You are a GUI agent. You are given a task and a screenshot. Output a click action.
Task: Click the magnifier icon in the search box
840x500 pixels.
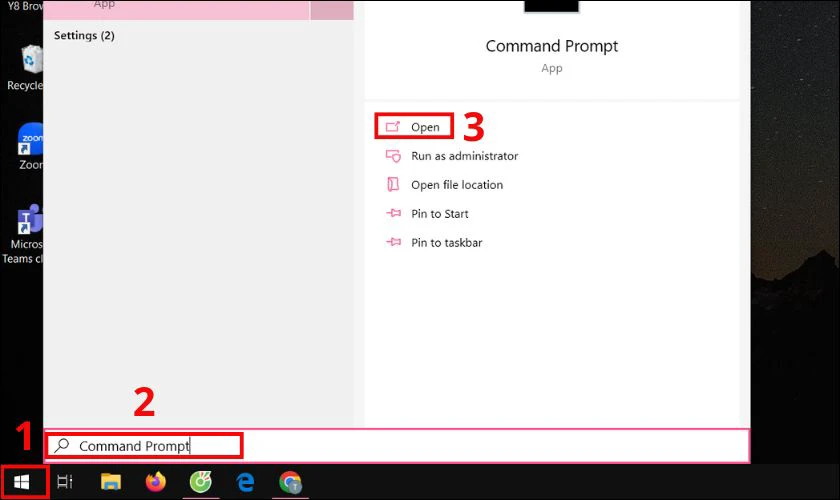pos(62,445)
